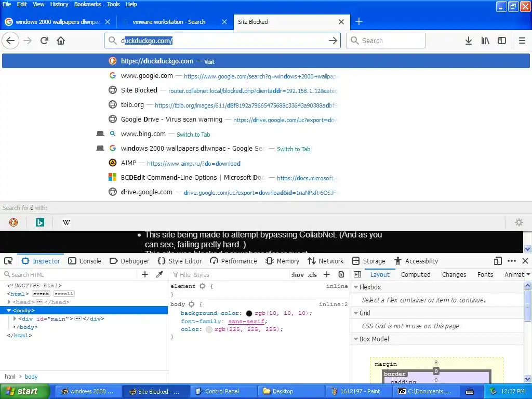Screen dimensions: 532x399
Task: Collapse the Flexbox section
Action: (x=355, y=287)
